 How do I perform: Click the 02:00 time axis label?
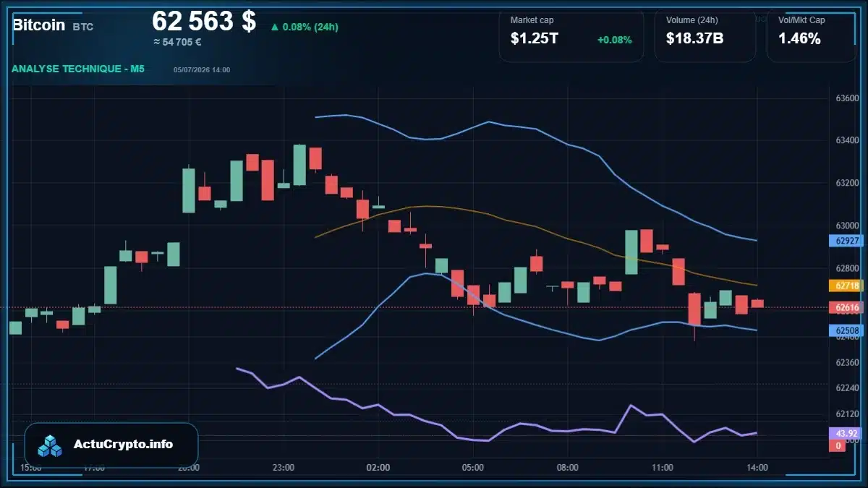(x=378, y=468)
